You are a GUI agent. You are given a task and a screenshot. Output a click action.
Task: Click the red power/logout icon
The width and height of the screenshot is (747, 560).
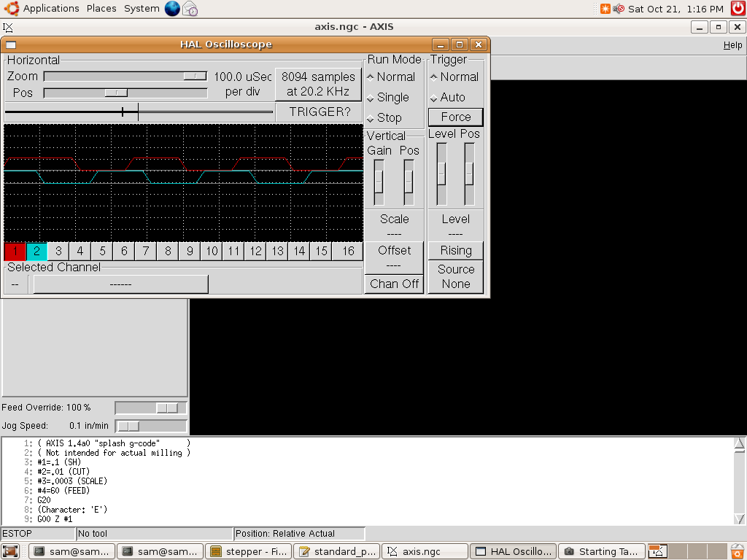(738, 9)
